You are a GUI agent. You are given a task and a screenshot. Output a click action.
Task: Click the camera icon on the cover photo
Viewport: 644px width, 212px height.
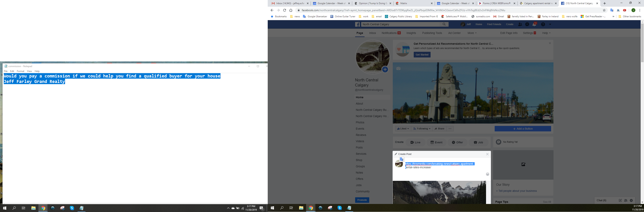tap(398, 69)
